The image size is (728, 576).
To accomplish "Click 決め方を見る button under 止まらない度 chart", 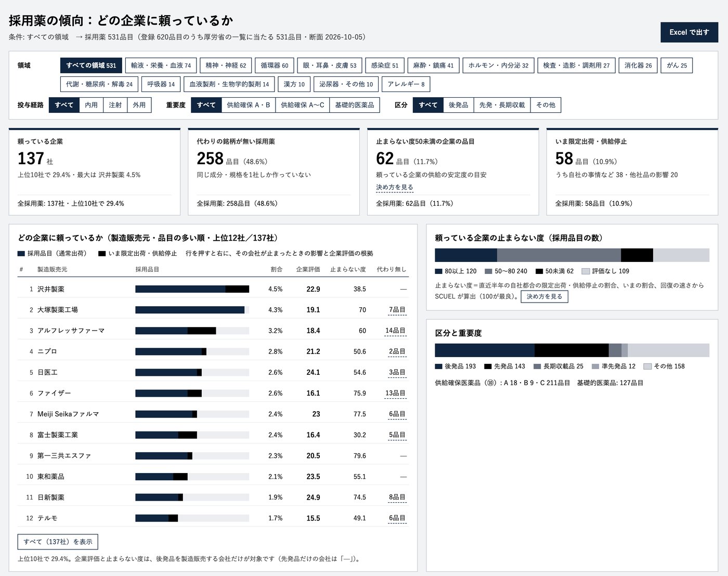I will coord(544,296).
